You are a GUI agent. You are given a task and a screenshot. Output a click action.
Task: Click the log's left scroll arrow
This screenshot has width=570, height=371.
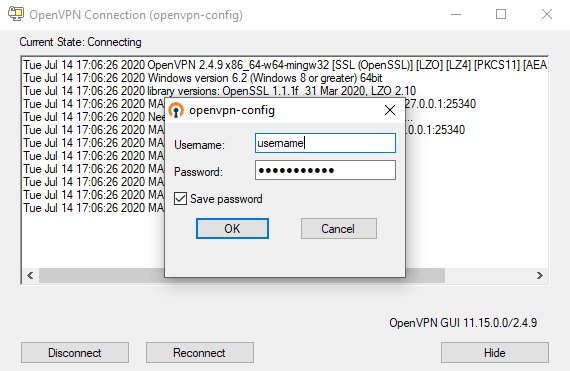(x=31, y=275)
